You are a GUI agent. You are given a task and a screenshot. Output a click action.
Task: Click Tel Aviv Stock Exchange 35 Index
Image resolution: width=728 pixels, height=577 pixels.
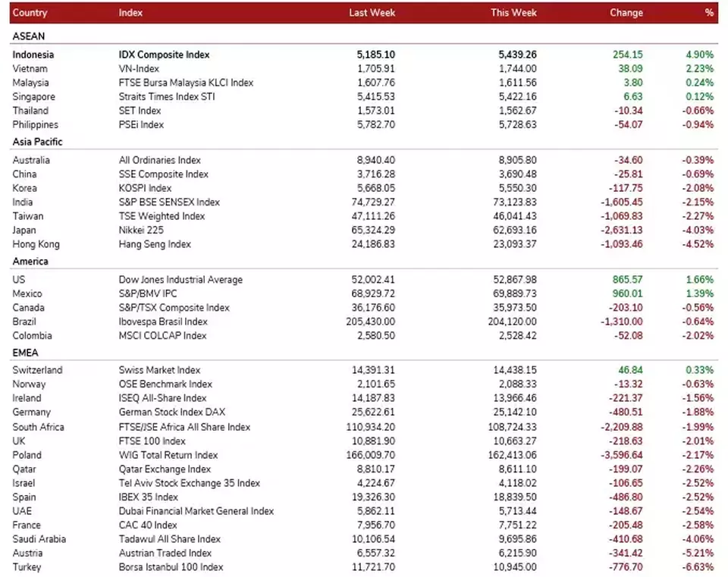(190, 483)
